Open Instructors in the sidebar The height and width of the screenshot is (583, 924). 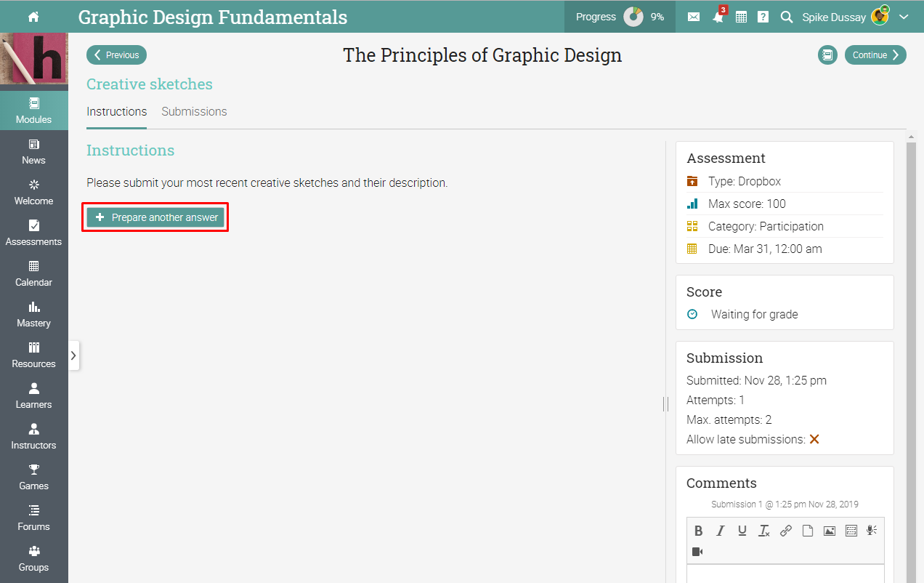tap(34, 436)
